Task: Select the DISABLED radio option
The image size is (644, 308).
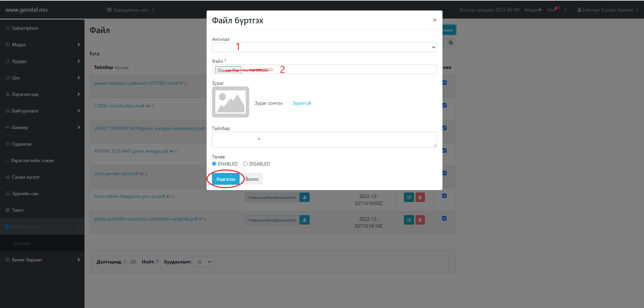Action: pos(245,164)
